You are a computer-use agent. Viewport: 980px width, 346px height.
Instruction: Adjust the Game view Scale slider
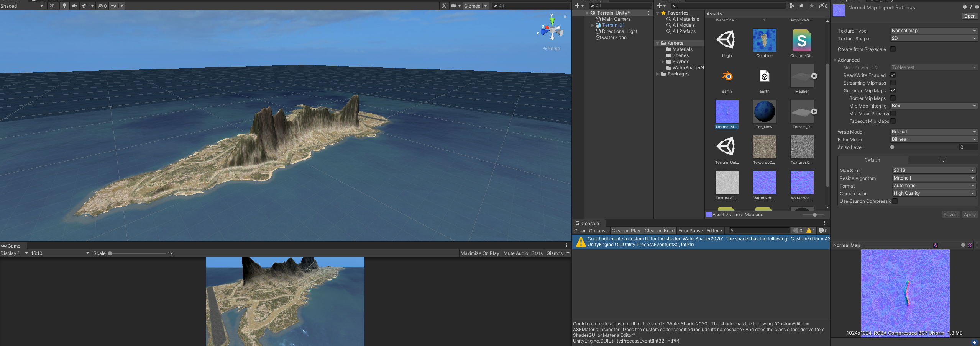pyautogui.click(x=137, y=253)
